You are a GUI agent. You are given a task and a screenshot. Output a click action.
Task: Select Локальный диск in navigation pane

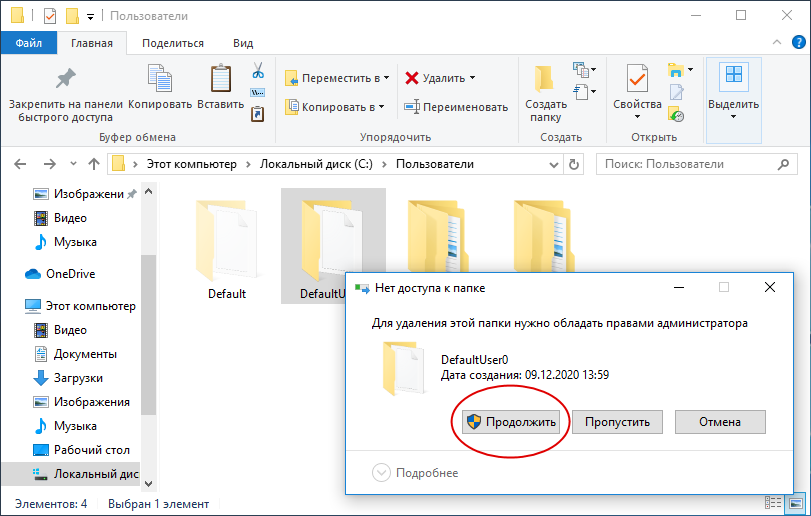[x=71, y=474]
